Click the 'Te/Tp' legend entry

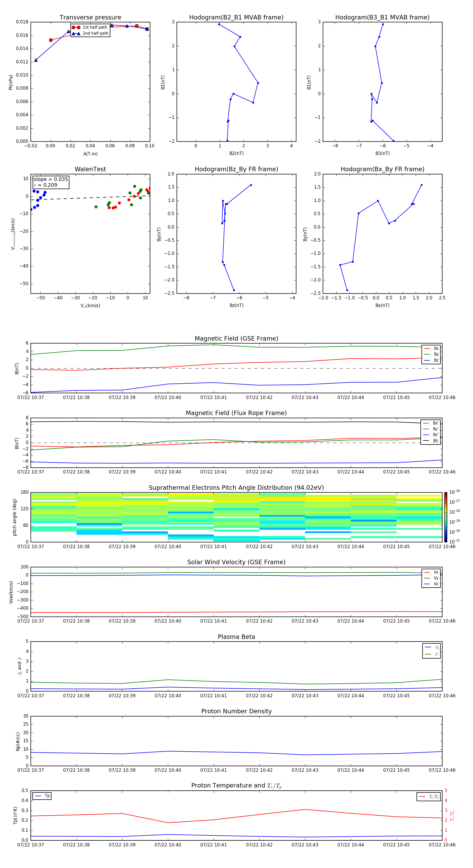pyautogui.click(x=429, y=797)
